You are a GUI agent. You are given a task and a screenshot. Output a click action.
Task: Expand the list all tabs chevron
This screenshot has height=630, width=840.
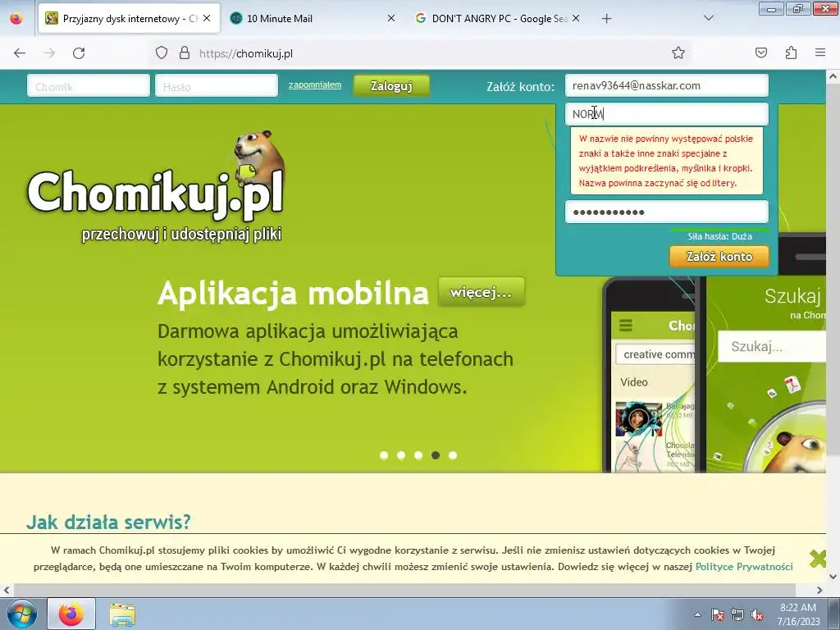coord(708,18)
